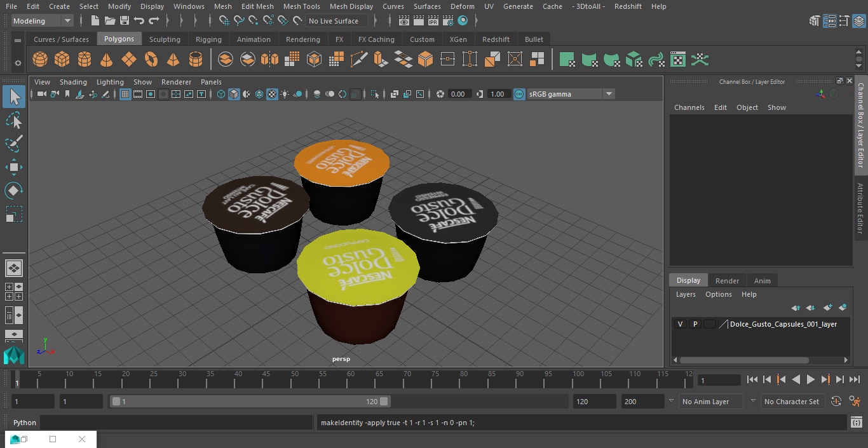Open the No Live Surface field
This screenshot has height=448, width=868.
(337, 21)
